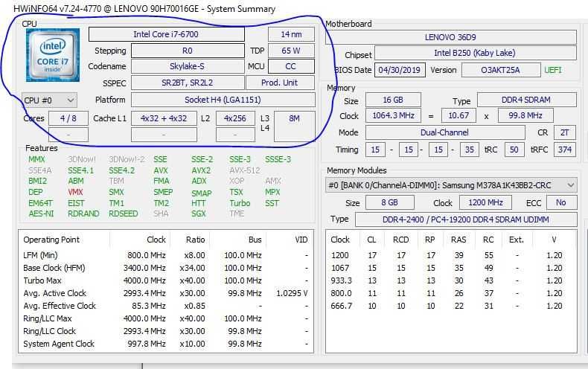This screenshot has width=588, height=369.
Task: Select the Skylake-S codename field
Action: (x=187, y=66)
